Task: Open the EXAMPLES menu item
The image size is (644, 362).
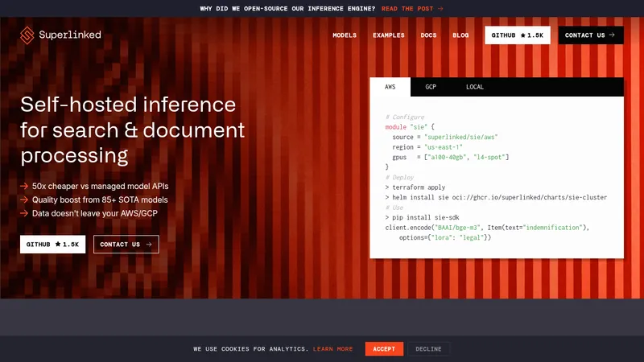Action: point(389,35)
